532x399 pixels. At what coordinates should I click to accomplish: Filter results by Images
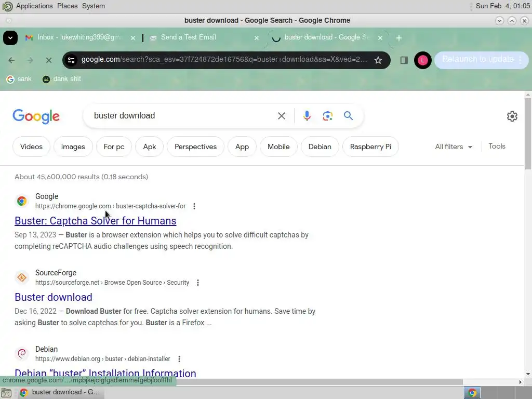point(73,147)
